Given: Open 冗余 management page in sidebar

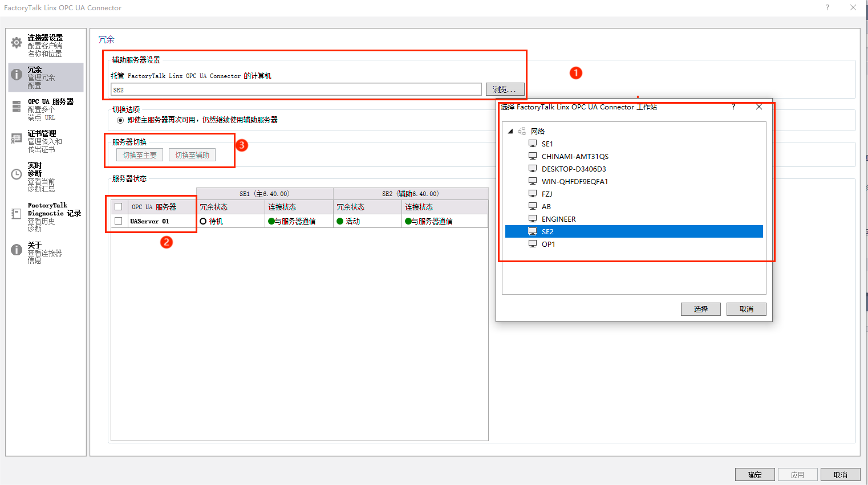Looking at the screenshot, I should pyautogui.click(x=46, y=78).
